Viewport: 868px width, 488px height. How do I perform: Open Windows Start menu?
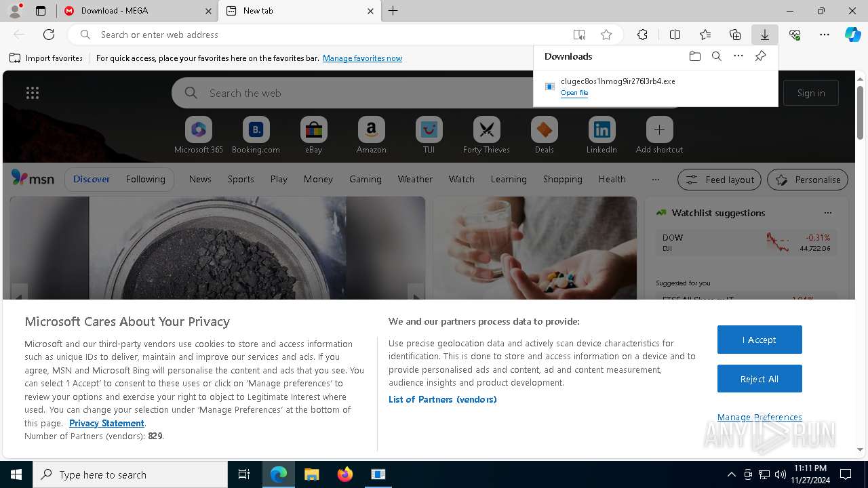(16, 474)
